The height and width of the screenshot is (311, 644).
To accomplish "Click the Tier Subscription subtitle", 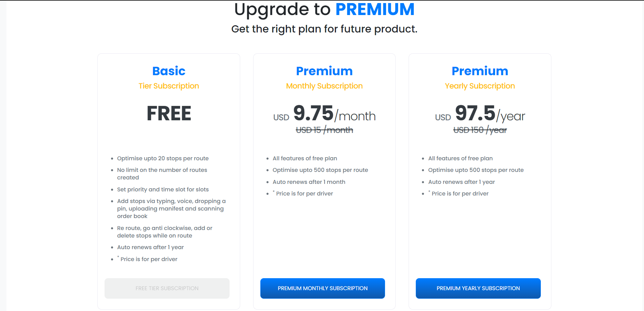I will (x=169, y=86).
